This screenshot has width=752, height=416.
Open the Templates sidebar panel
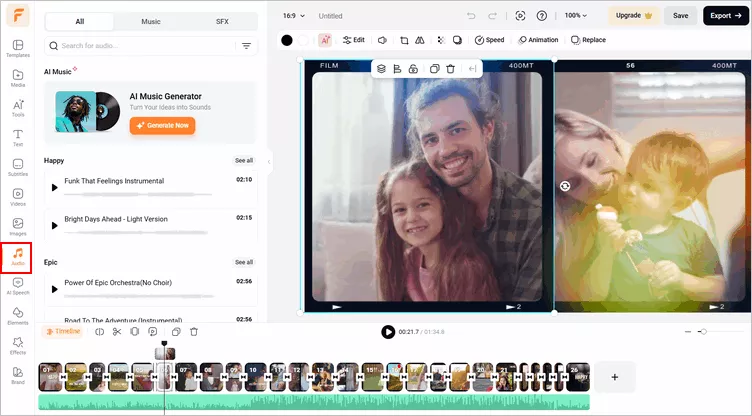(x=18, y=48)
